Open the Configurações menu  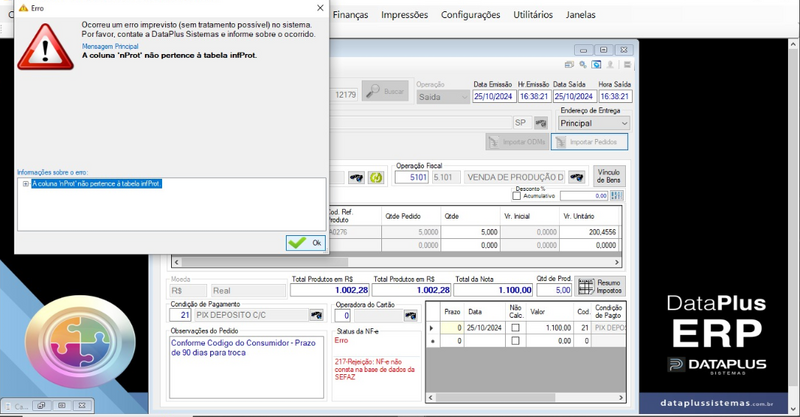tap(470, 15)
